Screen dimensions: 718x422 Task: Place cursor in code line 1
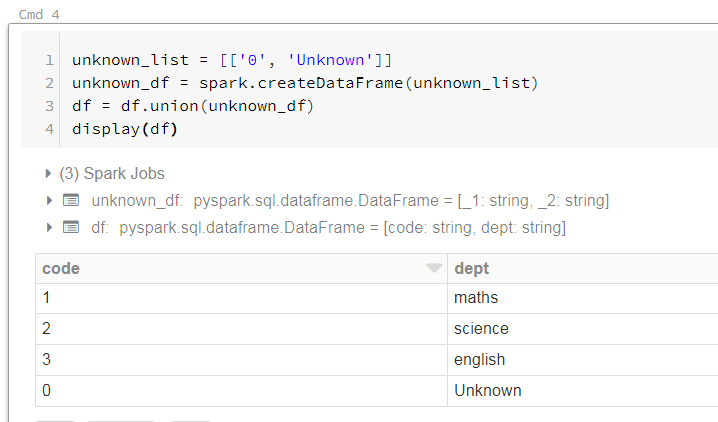[232, 60]
